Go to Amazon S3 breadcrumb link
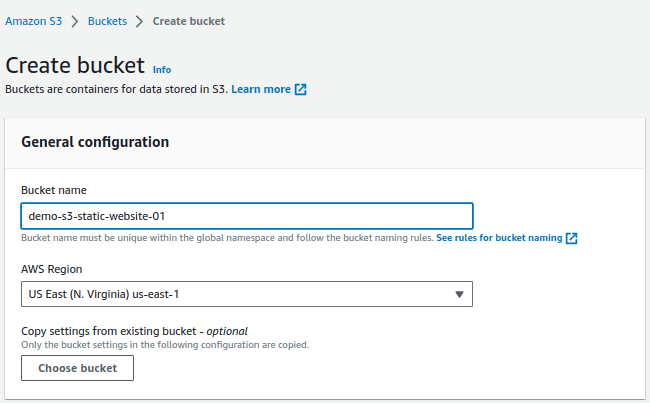Image resolution: width=650 pixels, height=403 pixels. coord(34,21)
